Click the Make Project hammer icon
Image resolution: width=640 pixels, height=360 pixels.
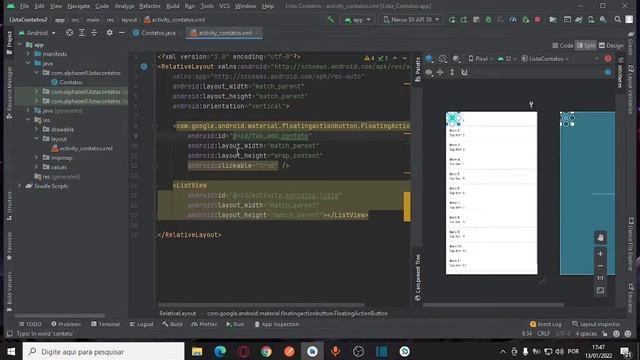(331, 19)
